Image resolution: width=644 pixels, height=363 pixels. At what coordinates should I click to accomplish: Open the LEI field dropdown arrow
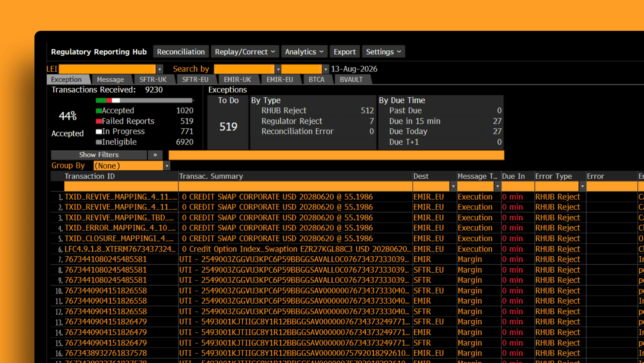(x=160, y=69)
